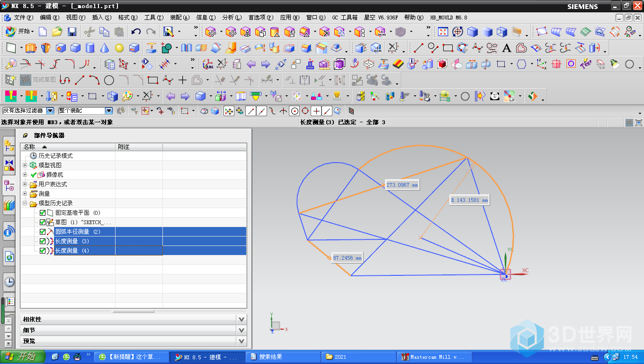Image resolution: width=644 pixels, height=364 pixels.
Task: Click the Fit view icon
Action: (443, 32)
